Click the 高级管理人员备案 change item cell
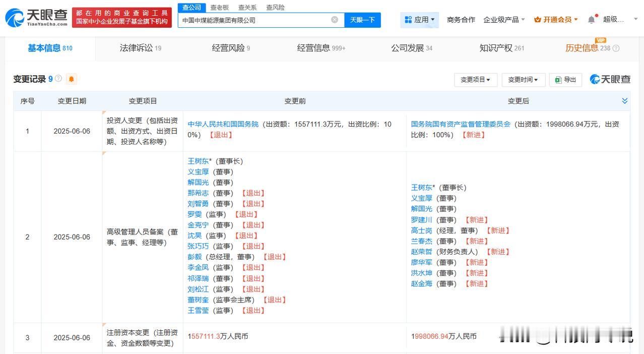Viewport: 644px width, 354px height. [142, 237]
